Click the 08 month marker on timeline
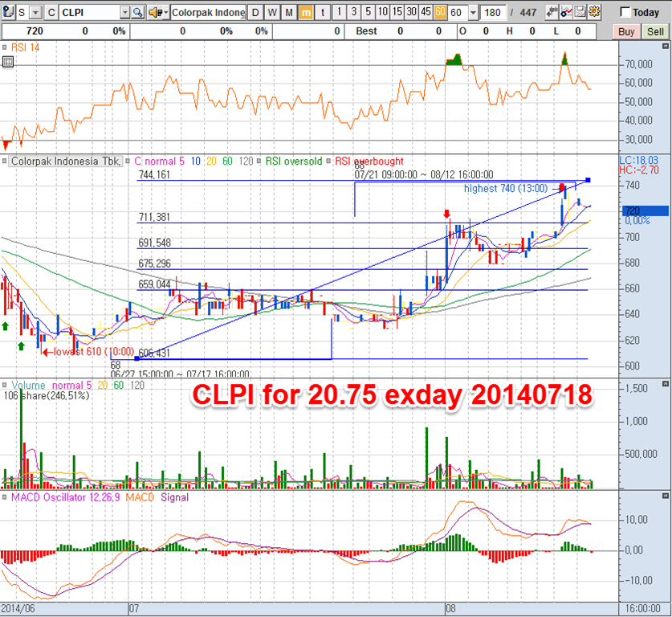 450,608
